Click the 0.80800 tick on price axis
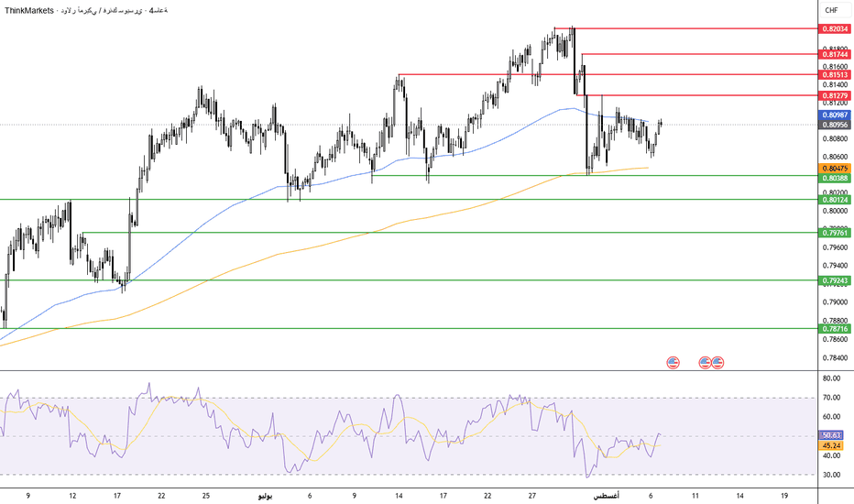Screen dimensions: 854x504 835,139
